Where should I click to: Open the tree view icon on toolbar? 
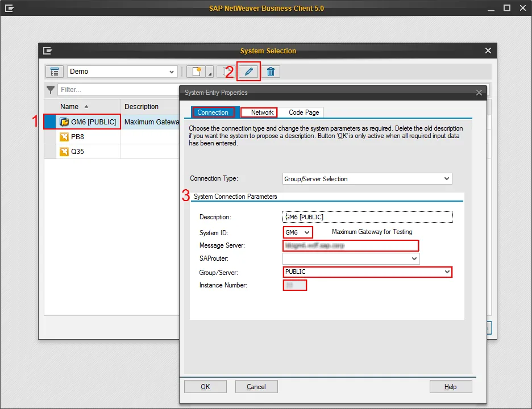coord(55,71)
